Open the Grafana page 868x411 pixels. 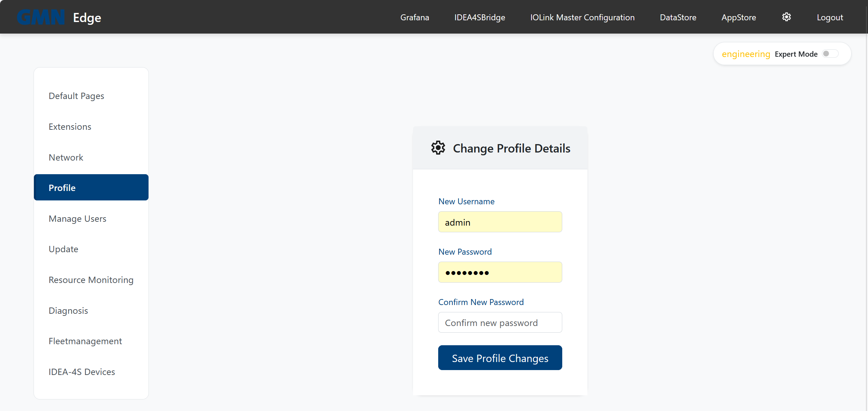[x=414, y=17]
